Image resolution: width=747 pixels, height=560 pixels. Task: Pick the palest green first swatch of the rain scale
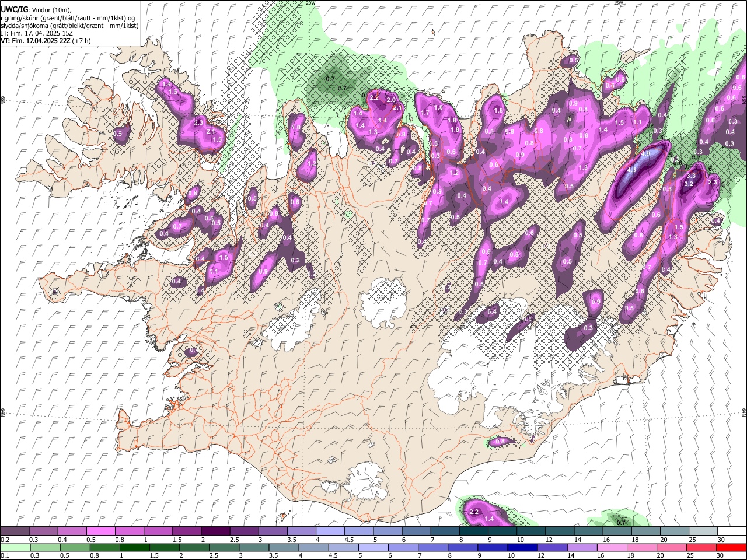click(x=15, y=547)
